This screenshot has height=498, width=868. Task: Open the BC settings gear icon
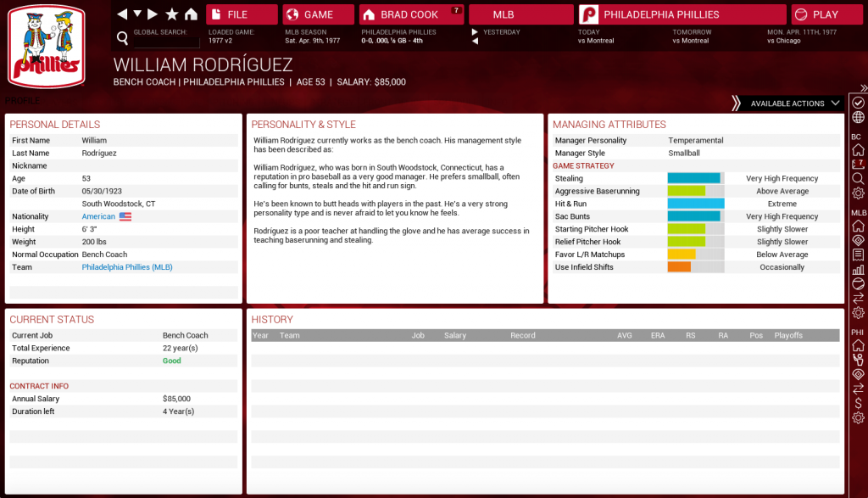pos(858,193)
